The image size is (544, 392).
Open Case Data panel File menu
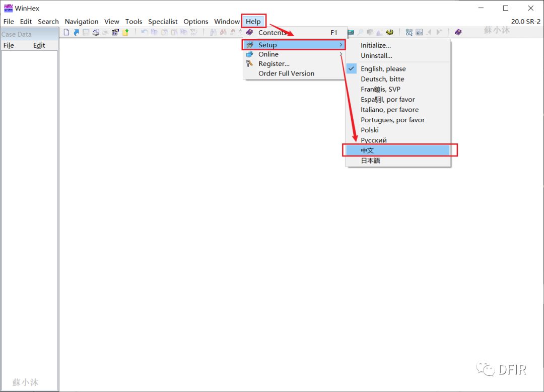(x=9, y=45)
